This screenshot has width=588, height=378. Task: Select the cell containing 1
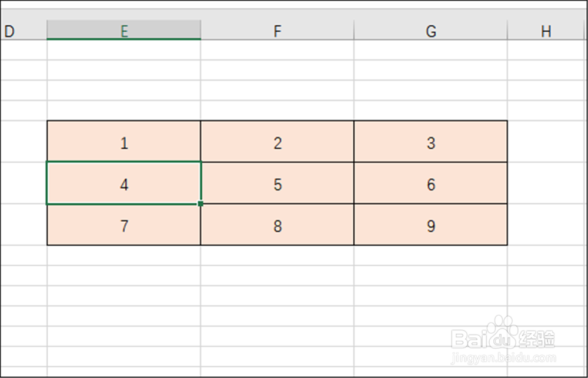123,142
